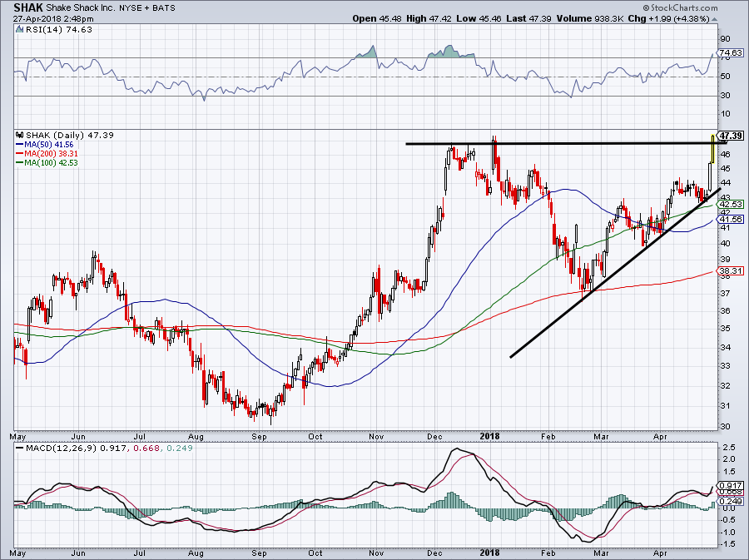Click the RSI axis label 30
Screen dimensions: 749x560
725,96
